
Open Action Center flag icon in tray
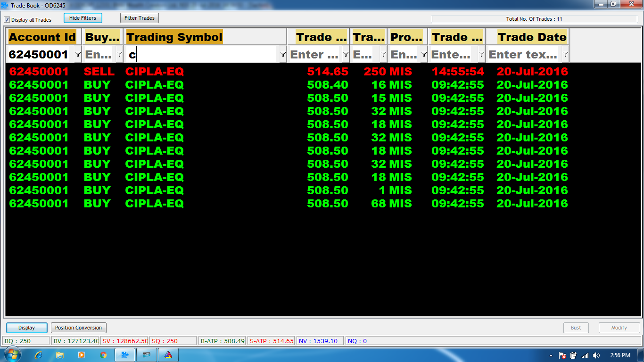click(562, 355)
